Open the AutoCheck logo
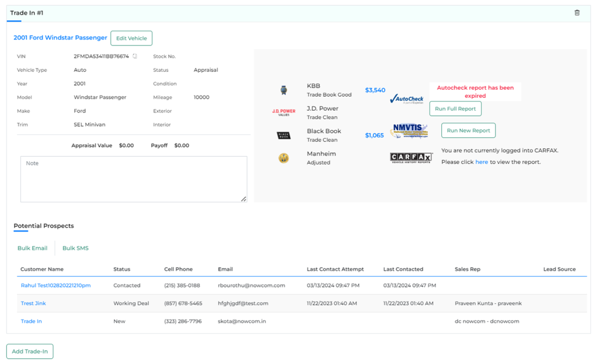593x364 pixels. click(407, 99)
